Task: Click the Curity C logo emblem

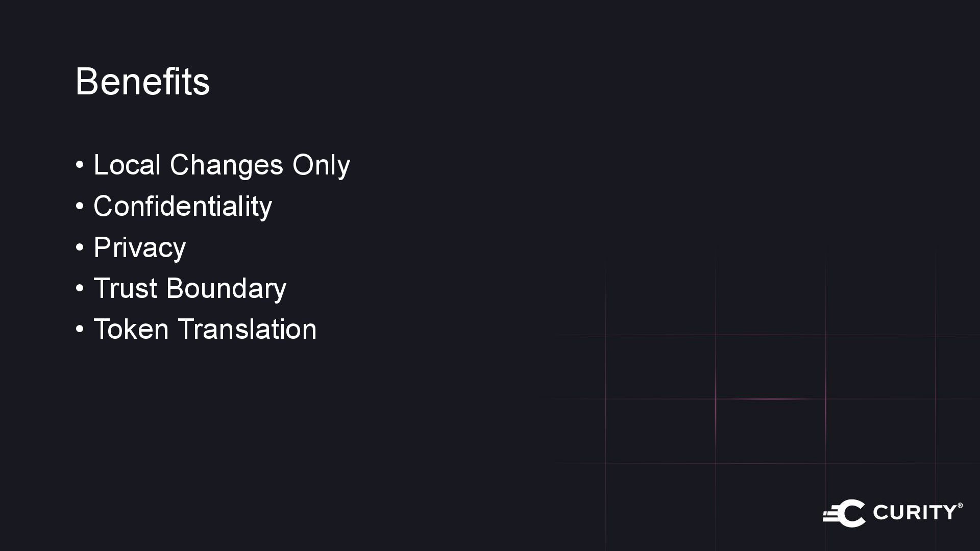Action: click(845, 513)
